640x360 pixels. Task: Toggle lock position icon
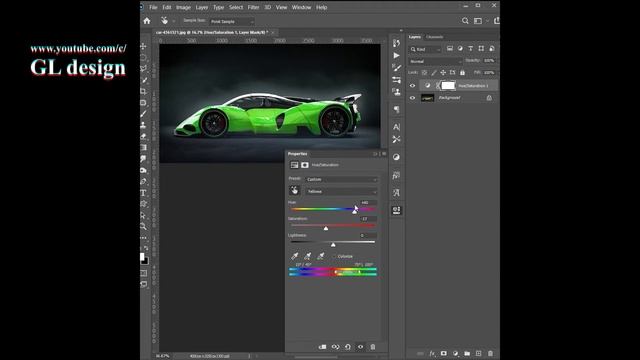(443, 73)
